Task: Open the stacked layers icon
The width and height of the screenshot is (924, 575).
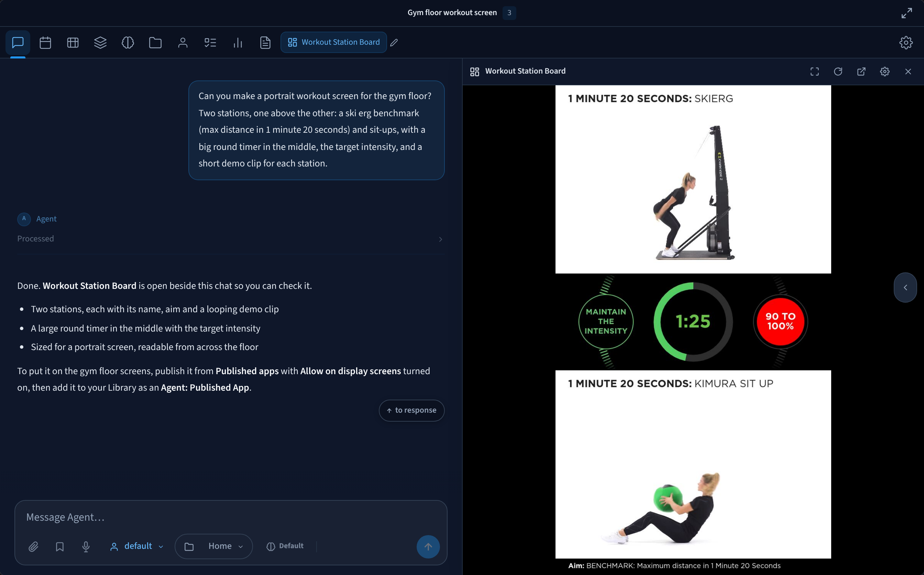Action: [x=100, y=42]
